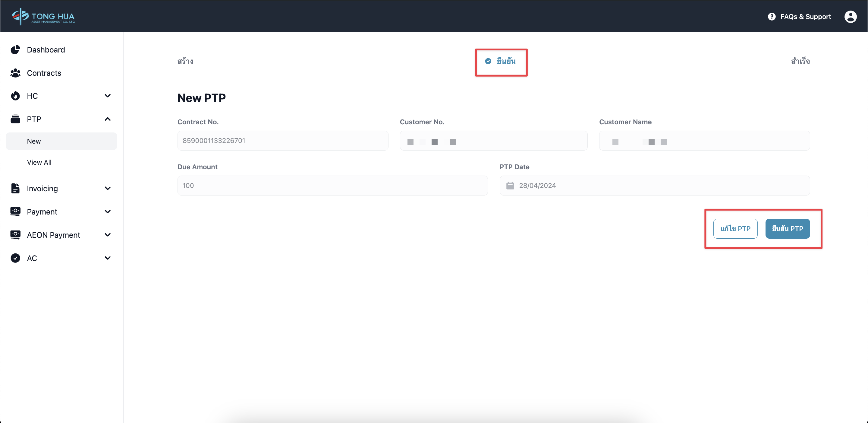The height and width of the screenshot is (423, 868).
Task: Expand the HC menu chevron
Action: tap(108, 96)
